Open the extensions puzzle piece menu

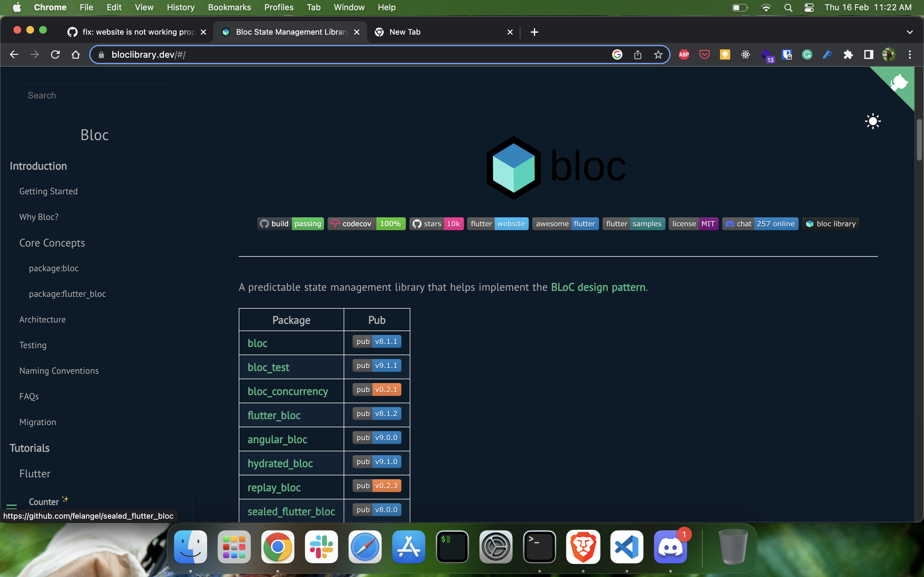point(848,54)
